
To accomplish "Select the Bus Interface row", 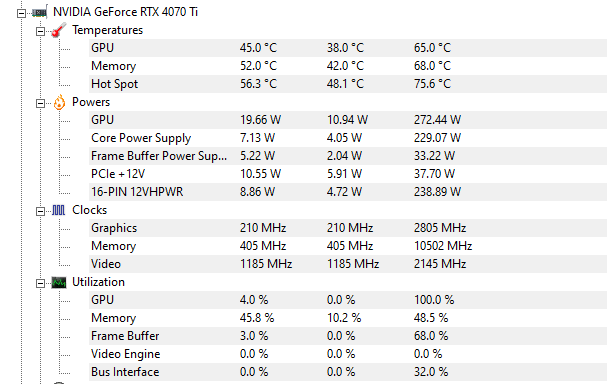I will (348, 372).
